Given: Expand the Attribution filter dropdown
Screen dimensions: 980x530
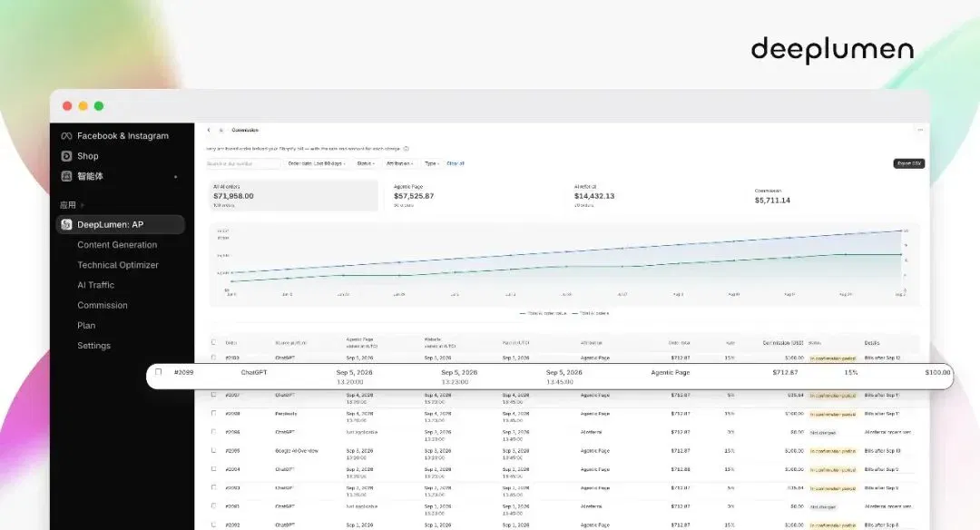Looking at the screenshot, I should (399, 163).
